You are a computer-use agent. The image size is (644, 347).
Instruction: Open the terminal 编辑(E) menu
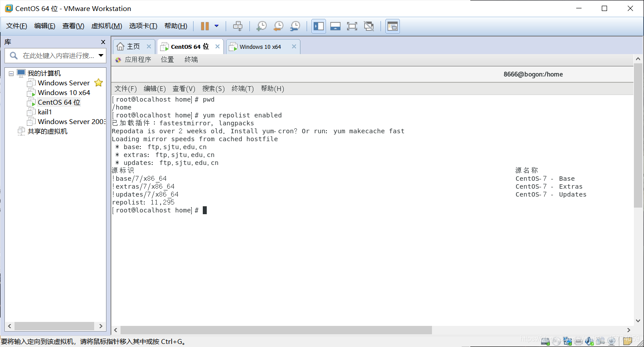[155, 88]
